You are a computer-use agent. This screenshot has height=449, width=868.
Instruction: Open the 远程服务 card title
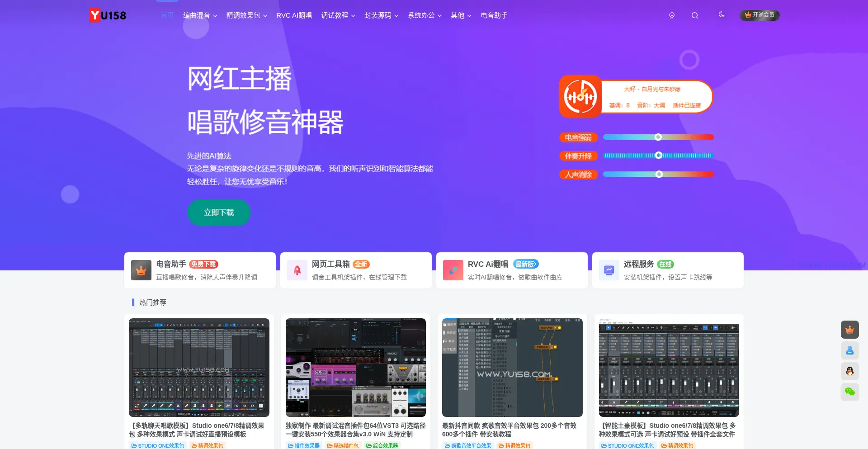[639, 264]
